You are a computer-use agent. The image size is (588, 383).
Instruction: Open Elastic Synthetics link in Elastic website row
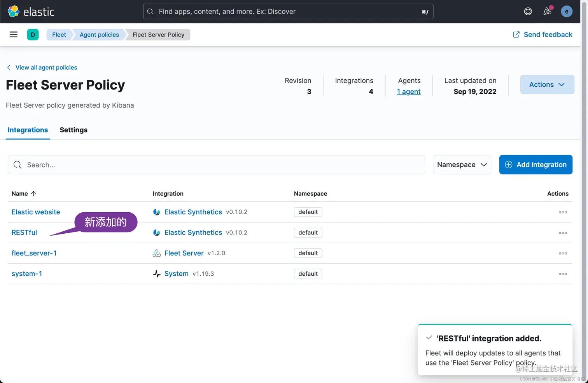tap(193, 212)
